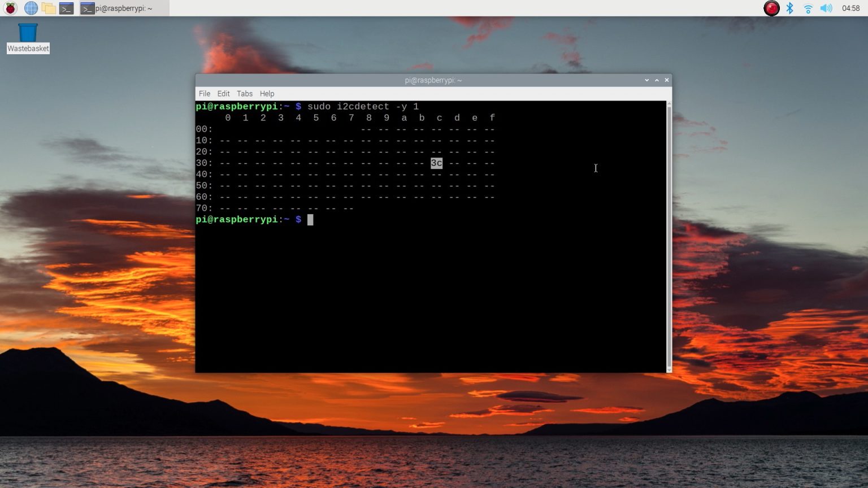Open the Edit menu of the terminal
Viewport: 868px width, 488px height.
[x=223, y=93]
